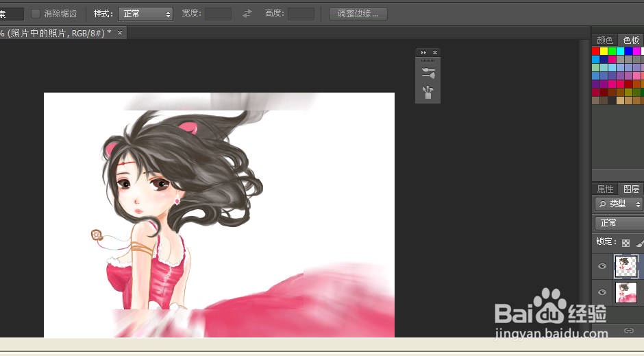This screenshot has width=644, height=356.
Task: Select the bottom layer thumbnail with pink dress
Action: (x=626, y=293)
